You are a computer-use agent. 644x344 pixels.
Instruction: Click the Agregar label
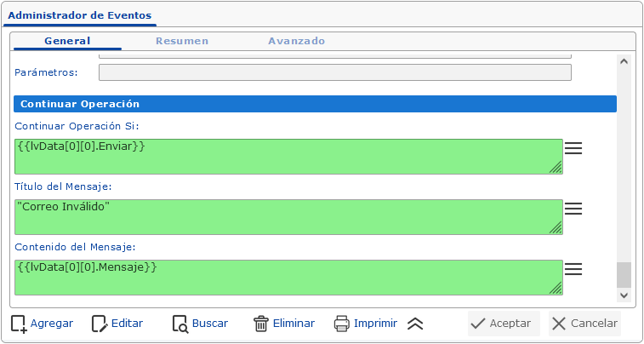pyautogui.click(x=52, y=324)
